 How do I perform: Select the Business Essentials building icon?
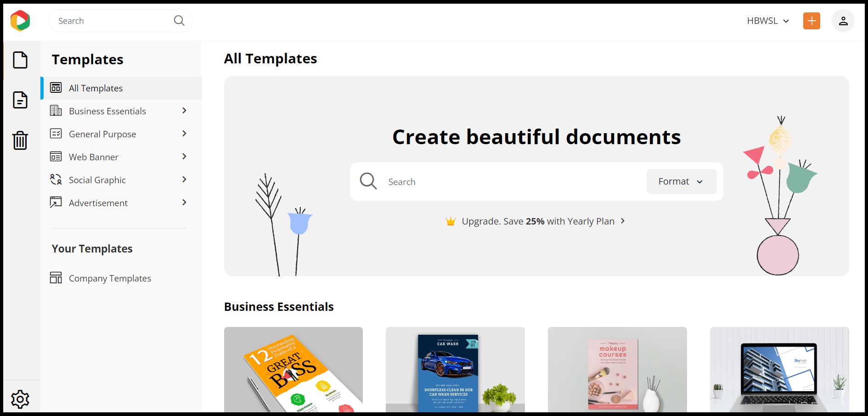click(56, 111)
